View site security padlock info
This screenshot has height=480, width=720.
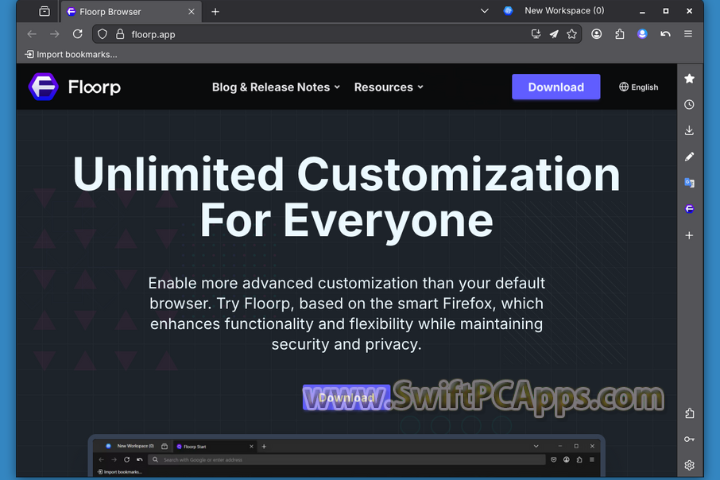tap(120, 34)
